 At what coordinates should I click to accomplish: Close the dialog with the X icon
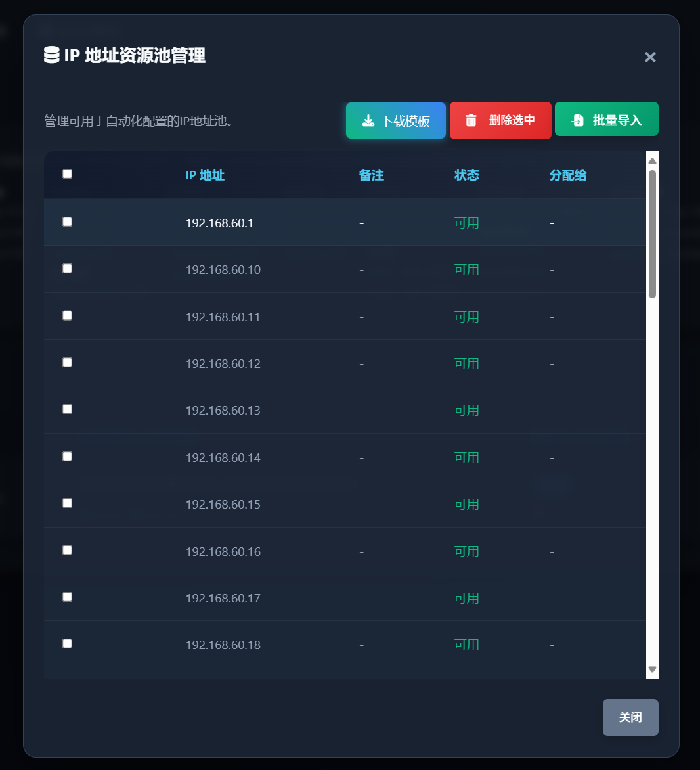point(650,57)
